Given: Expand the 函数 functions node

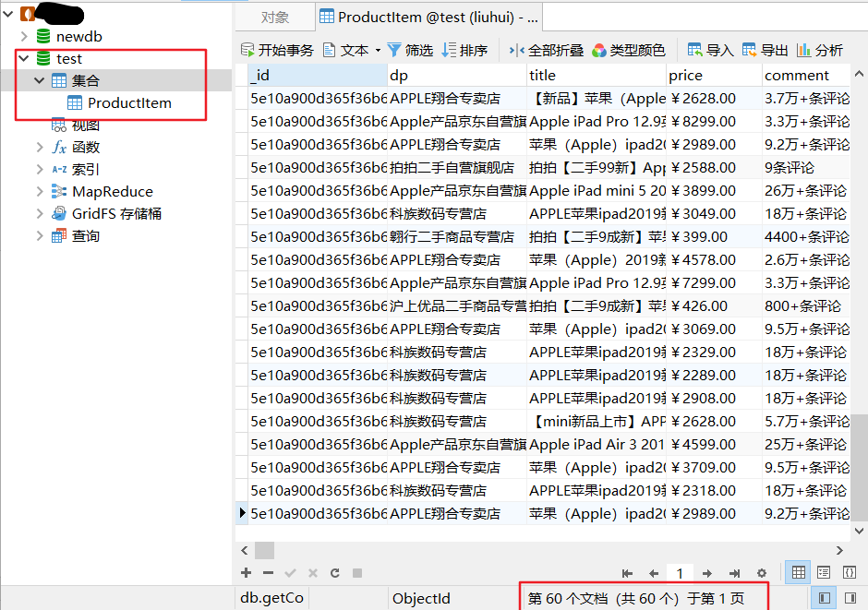Looking at the screenshot, I should [40, 147].
